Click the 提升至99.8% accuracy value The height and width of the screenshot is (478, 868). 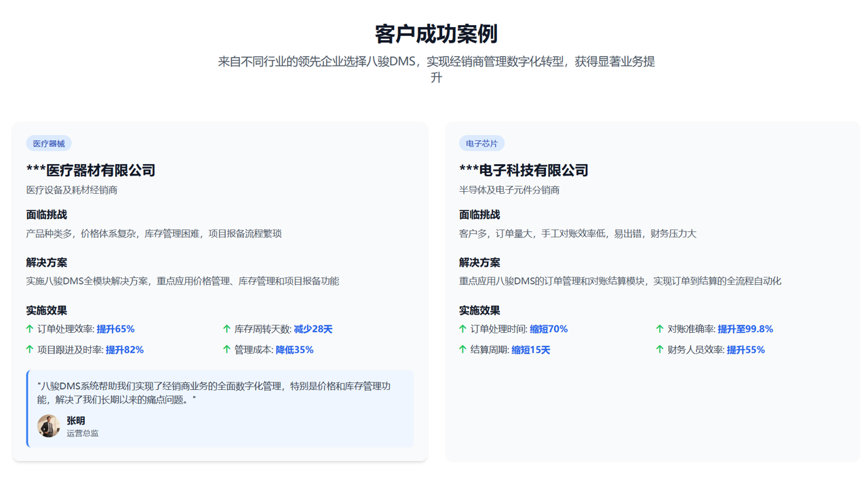point(745,329)
